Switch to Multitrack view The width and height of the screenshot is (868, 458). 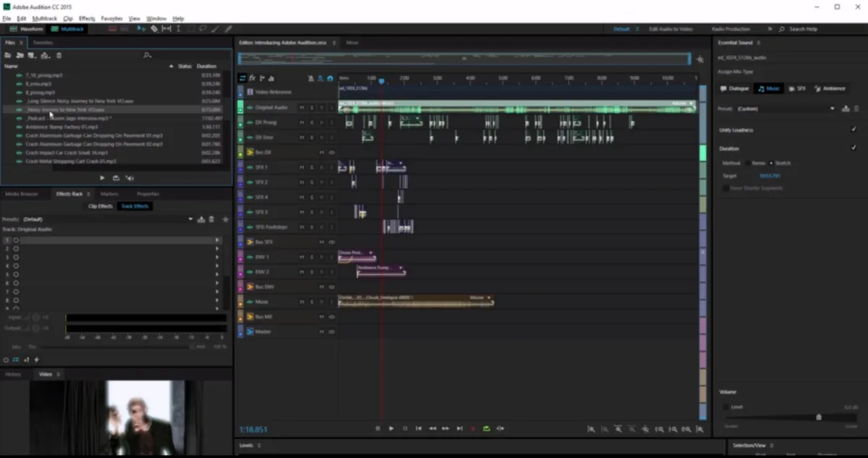67,29
